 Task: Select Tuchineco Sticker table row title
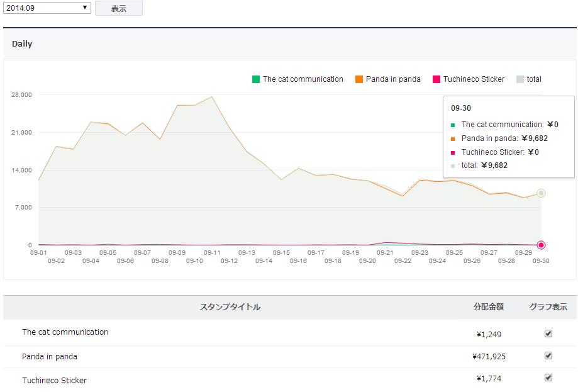point(54,381)
